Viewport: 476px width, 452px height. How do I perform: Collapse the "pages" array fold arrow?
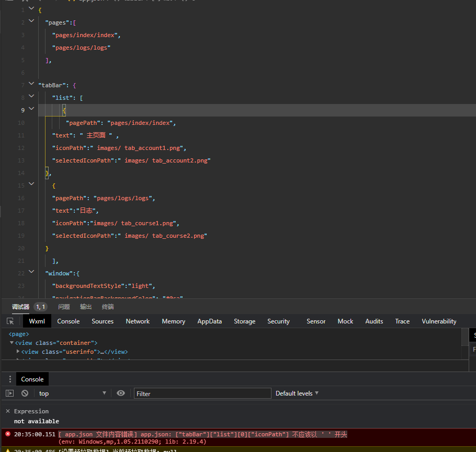pyautogui.click(x=31, y=21)
